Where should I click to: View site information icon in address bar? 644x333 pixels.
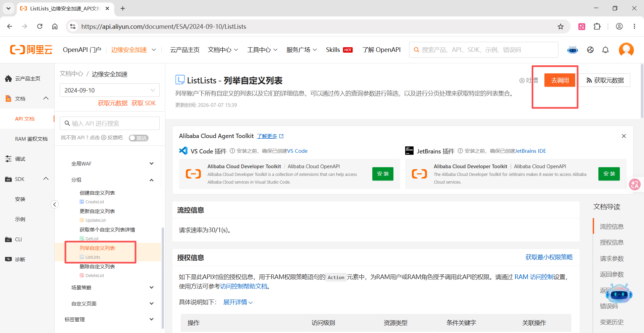(x=73, y=26)
